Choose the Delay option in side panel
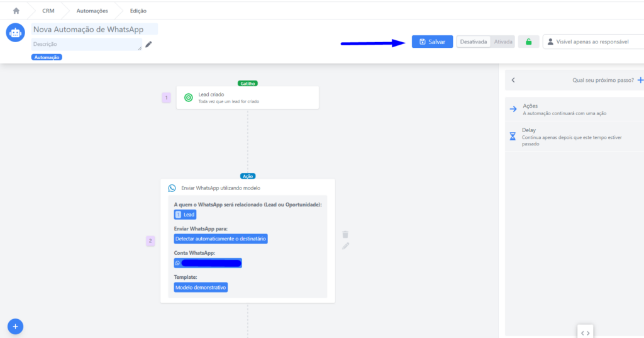 (x=529, y=130)
